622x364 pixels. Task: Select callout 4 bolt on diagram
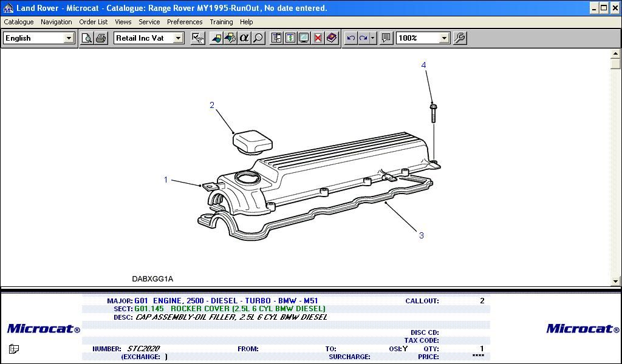click(423, 65)
